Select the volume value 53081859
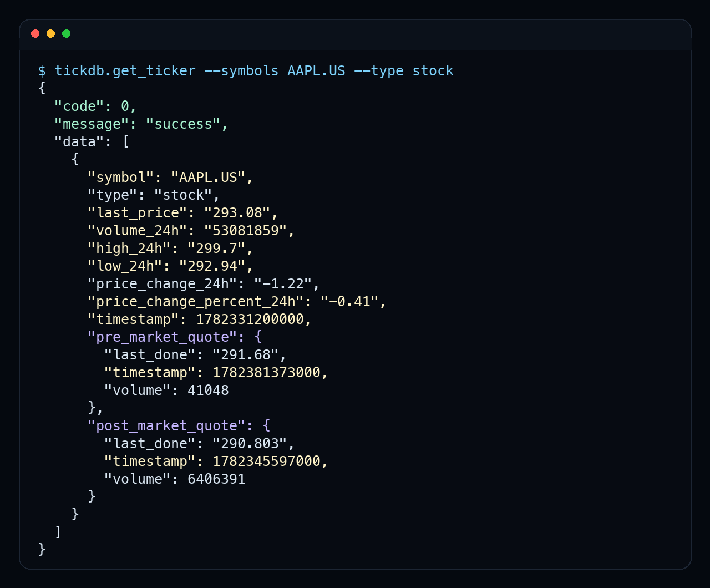Screen dimensions: 710x588 tap(246, 231)
